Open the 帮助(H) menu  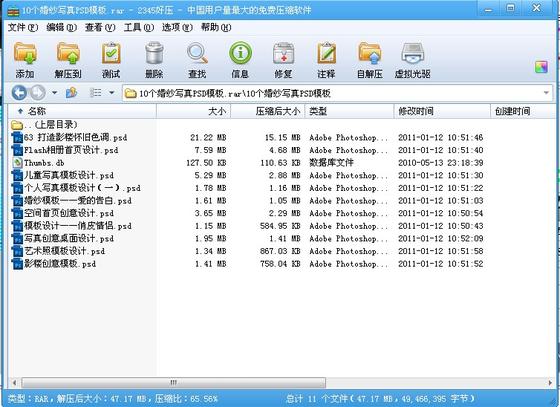tap(216, 27)
